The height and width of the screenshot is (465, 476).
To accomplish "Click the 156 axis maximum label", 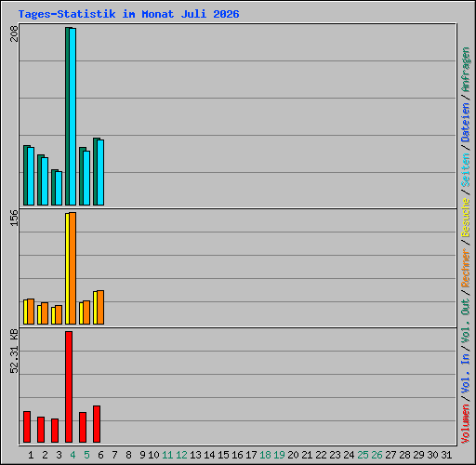I will (x=14, y=218).
